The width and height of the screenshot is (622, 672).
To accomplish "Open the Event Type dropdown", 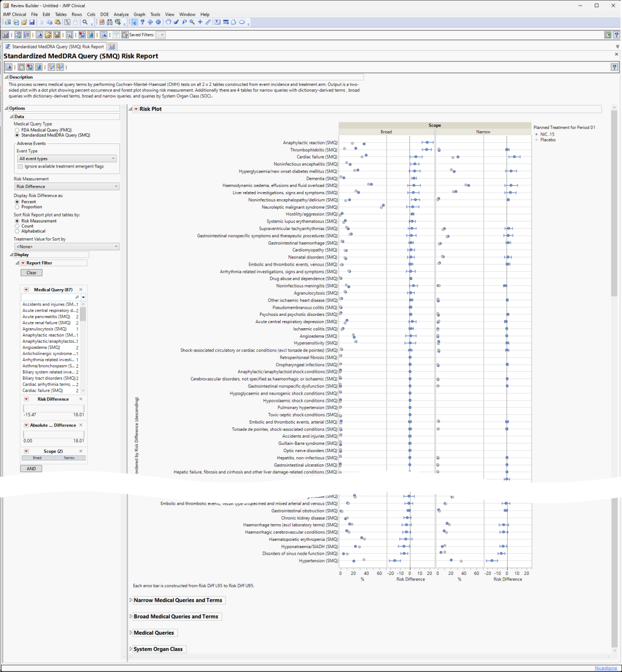I will 66,159.
